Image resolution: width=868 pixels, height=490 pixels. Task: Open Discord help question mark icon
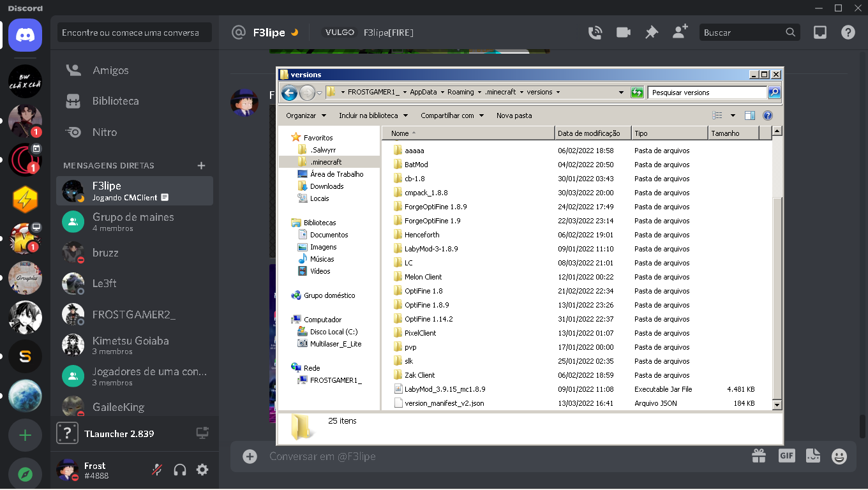[848, 33]
